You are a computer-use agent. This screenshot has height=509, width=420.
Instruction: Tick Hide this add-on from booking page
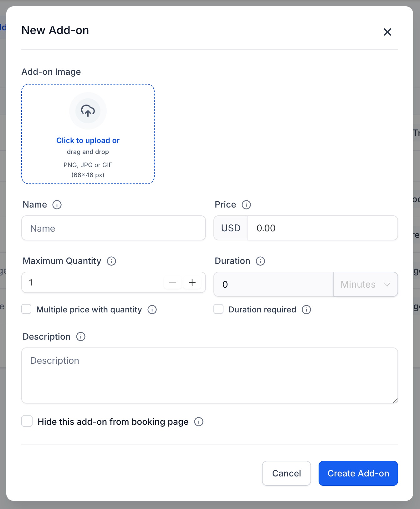(27, 421)
